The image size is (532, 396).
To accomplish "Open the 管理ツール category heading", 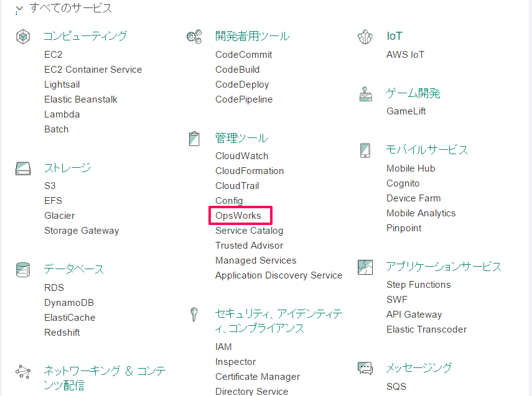I will tap(241, 138).
